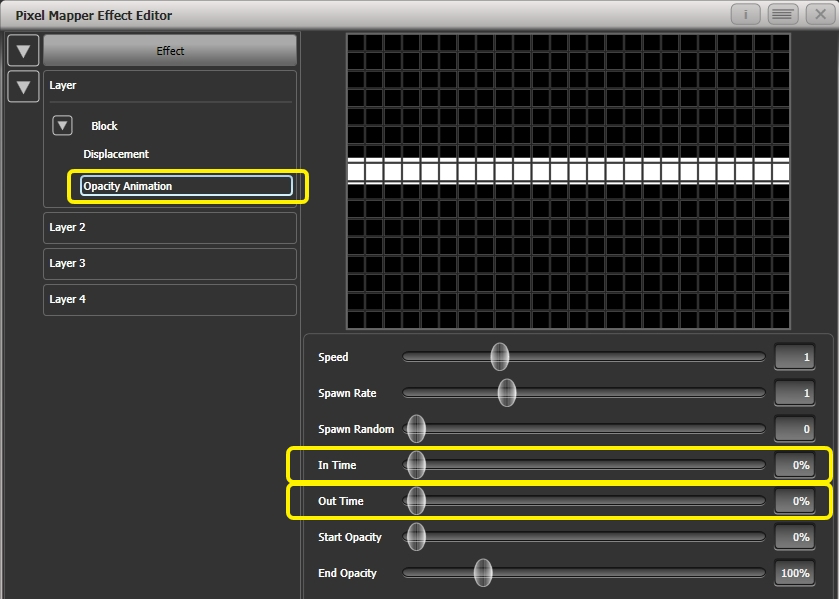Click the Speed value box showing 1

pos(793,356)
